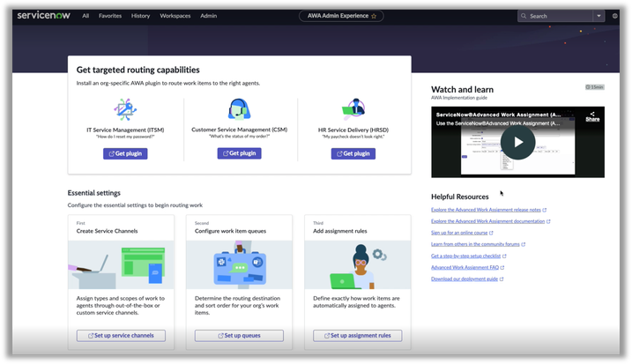The height and width of the screenshot is (364, 632).
Task: Click the Get targeted routing capabilities heading
Action: [x=138, y=70]
